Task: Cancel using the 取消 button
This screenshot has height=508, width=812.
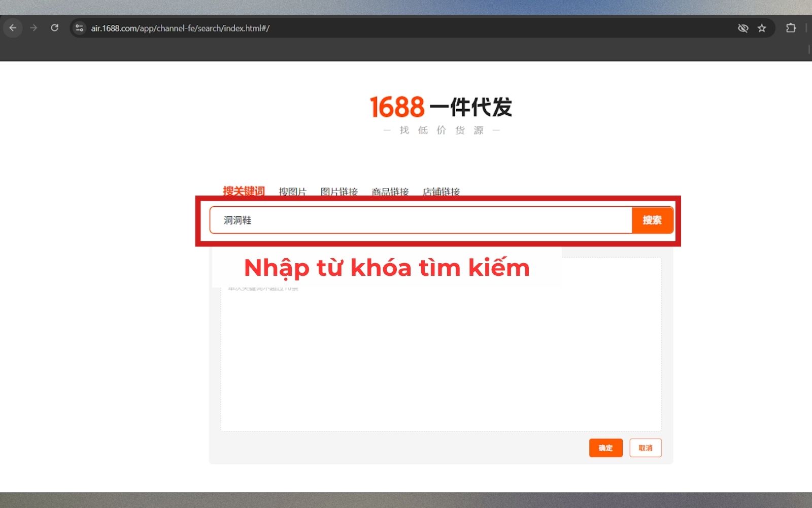Action: click(x=645, y=448)
